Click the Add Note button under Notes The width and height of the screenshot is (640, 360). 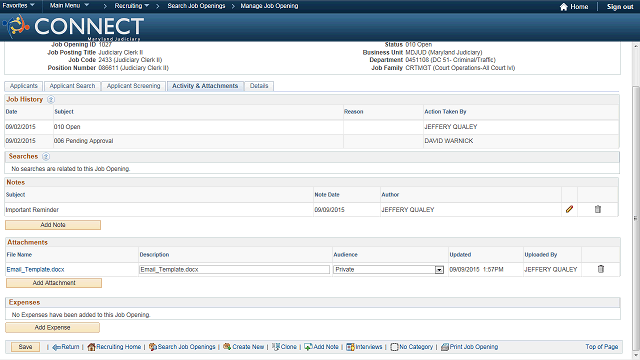pyautogui.click(x=53, y=225)
